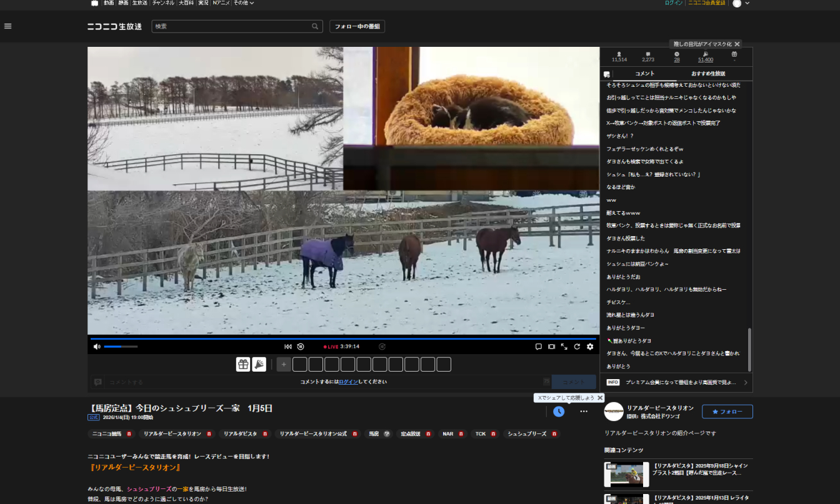840x504 pixels.
Task: Toggle the comment list options icon
Action: pos(606,74)
